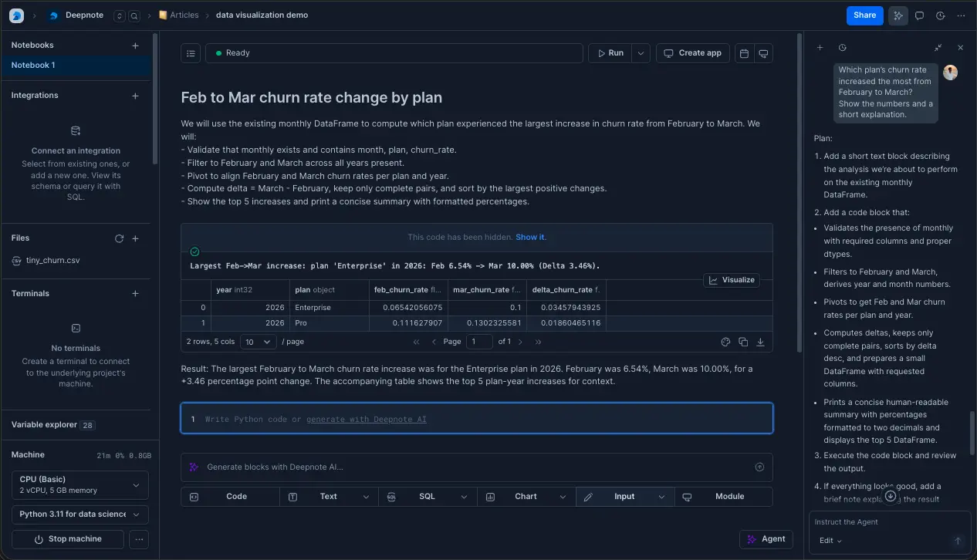Open the schedule calendar icon
The image size is (977, 560).
(x=744, y=53)
